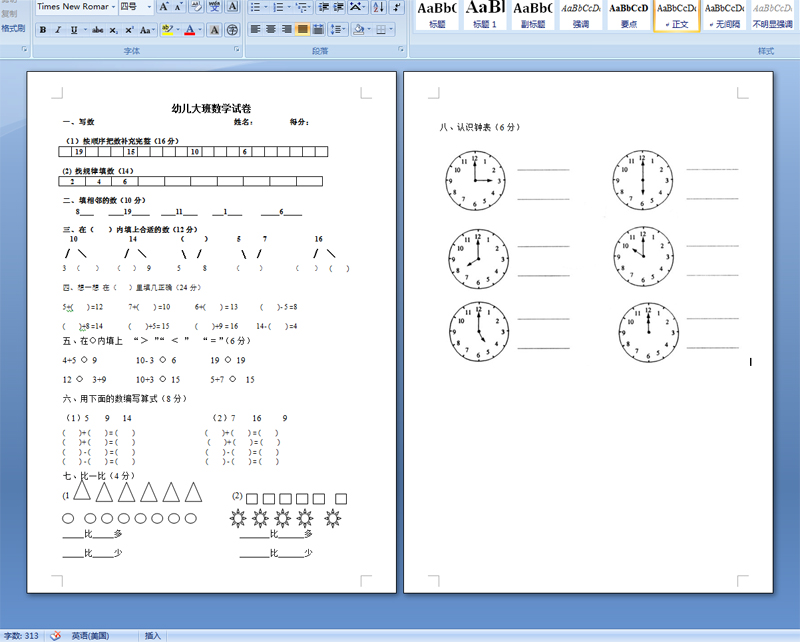Open the Times New Roman font name dropdown
Viewport: 800px width, 642px height.
[113, 7]
